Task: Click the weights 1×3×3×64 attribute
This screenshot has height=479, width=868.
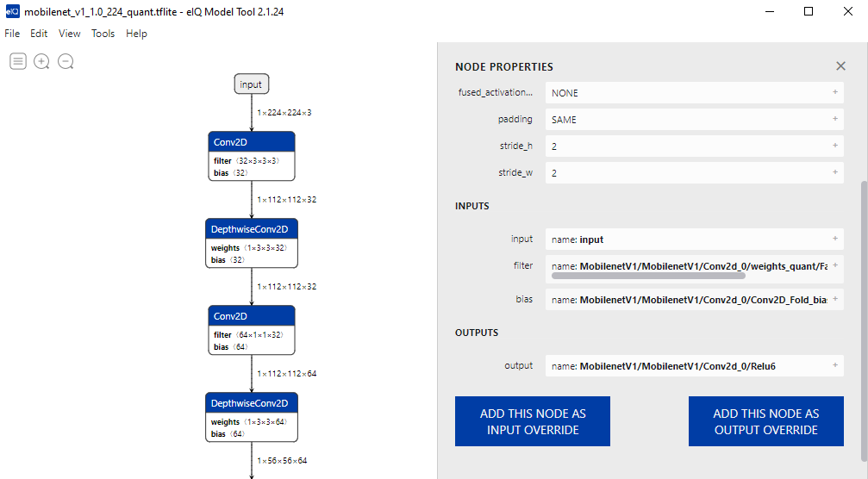Action: [248, 422]
